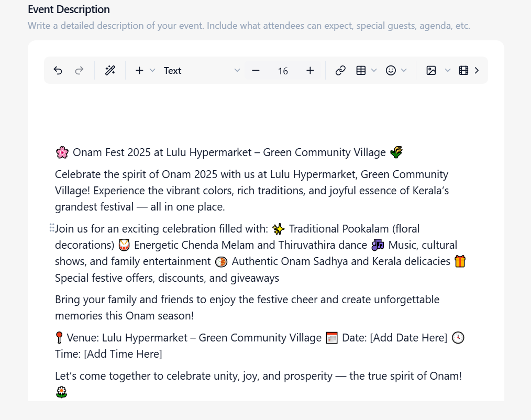
Task: Insert a table with the grid icon
Action: [361, 71]
